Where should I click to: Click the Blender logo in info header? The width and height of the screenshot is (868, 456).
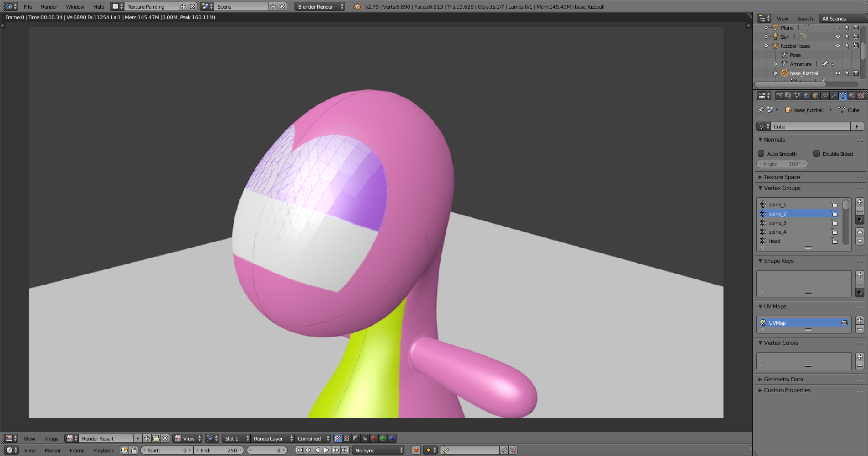(x=357, y=6)
